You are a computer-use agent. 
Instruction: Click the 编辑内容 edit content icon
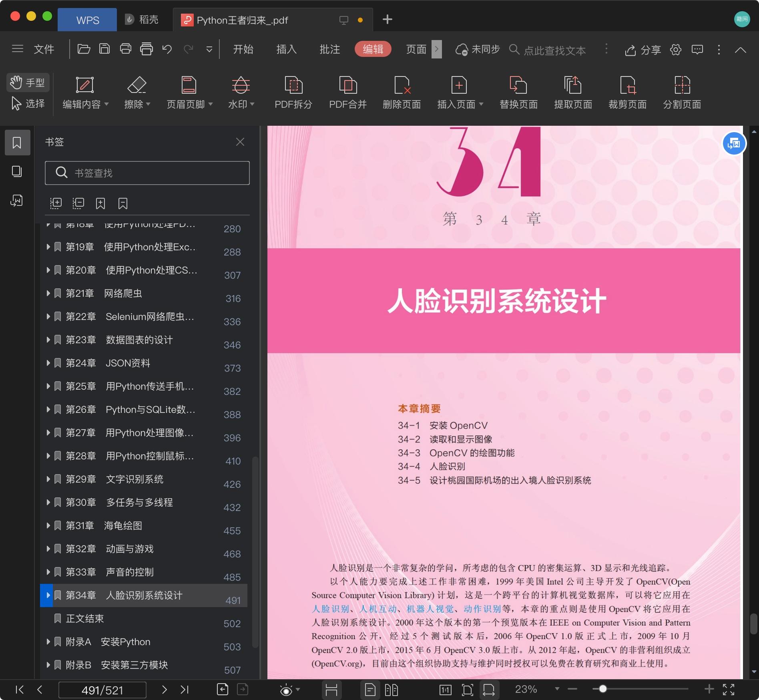(x=85, y=85)
